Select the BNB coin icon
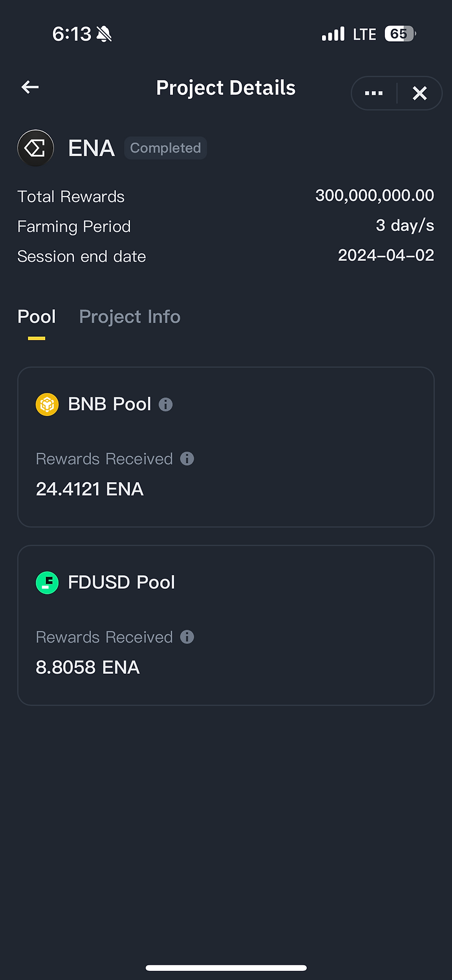Viewport: 452px width, 980px height. tap(47, 404)
